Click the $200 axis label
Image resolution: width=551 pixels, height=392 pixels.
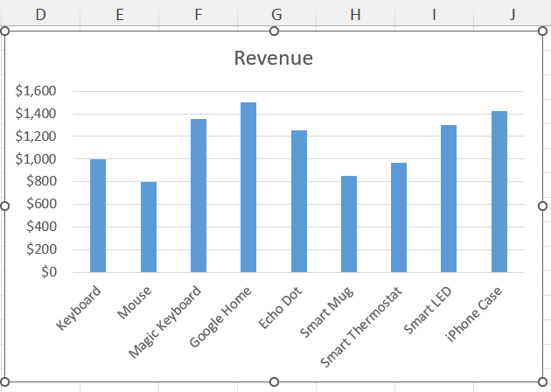coord(41,249)
